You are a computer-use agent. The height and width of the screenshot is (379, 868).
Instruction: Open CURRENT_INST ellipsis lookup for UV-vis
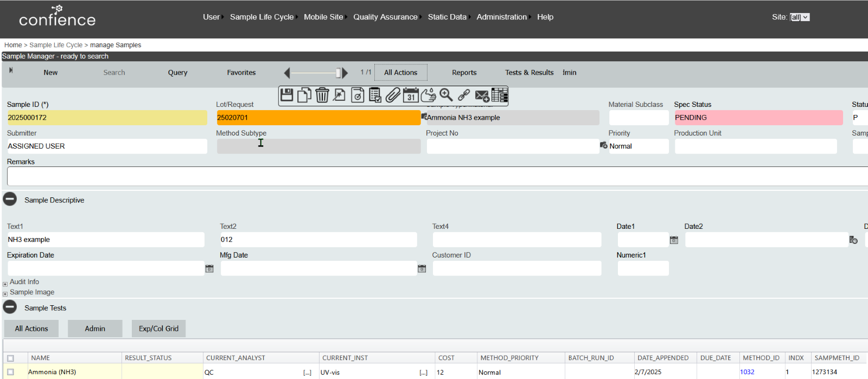[x=423, y=372]
